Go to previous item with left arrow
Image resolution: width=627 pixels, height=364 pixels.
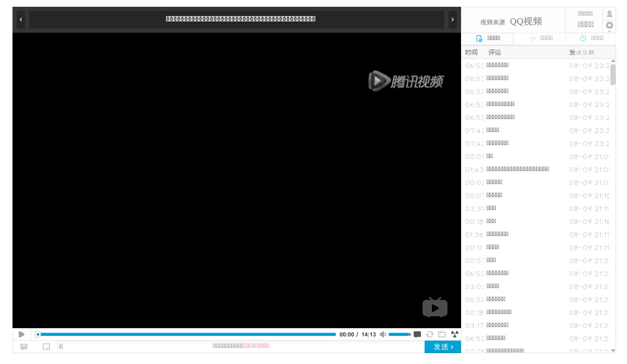(21, 20)
